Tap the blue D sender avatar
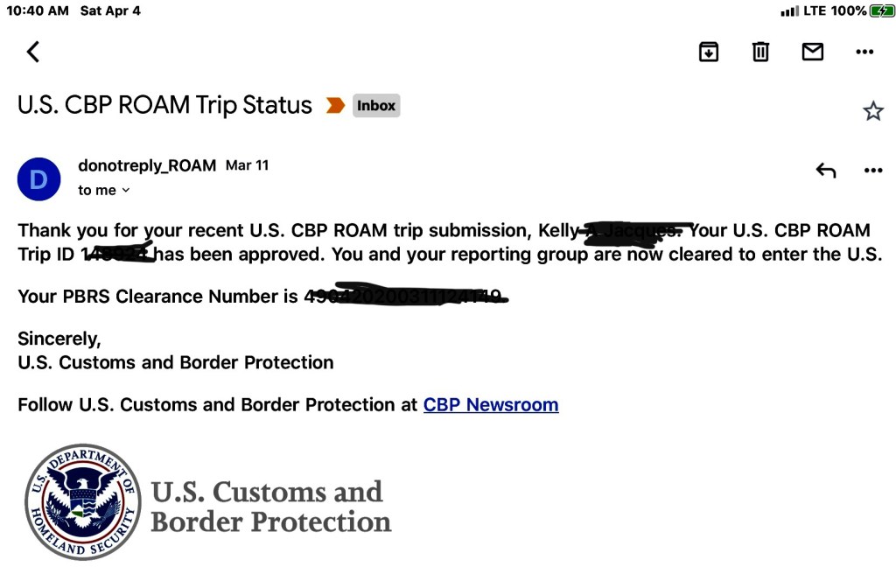Screen dimensions: 896x588 click(38, 179)
